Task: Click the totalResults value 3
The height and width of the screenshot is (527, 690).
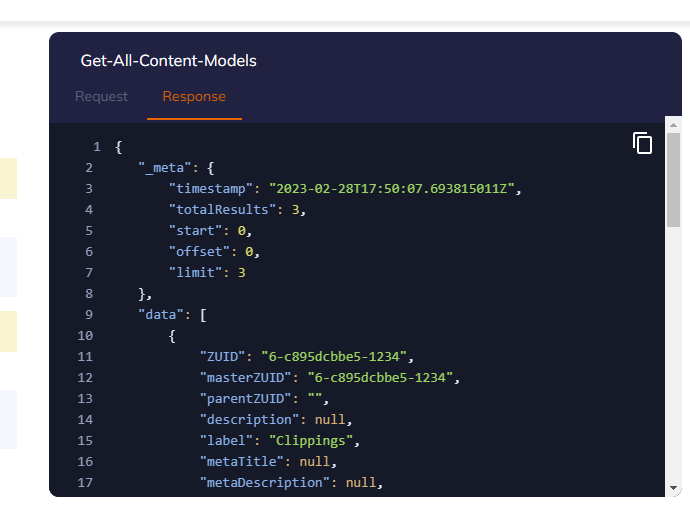Action: pyautogui.click(x=296, y=210)
